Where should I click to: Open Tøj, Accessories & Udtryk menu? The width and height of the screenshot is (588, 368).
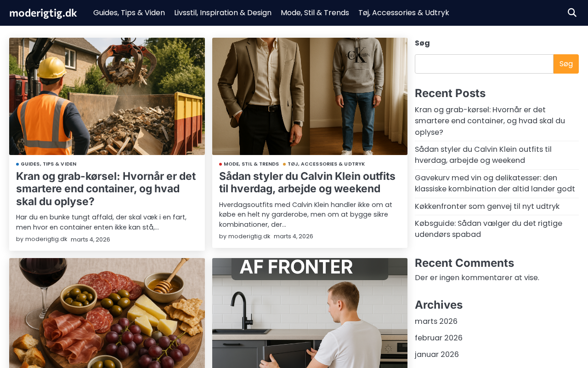[x=404, y=13]
